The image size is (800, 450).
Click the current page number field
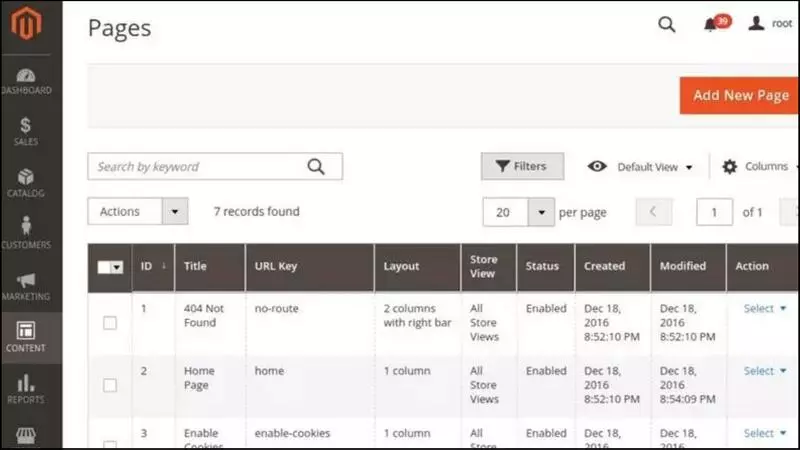[714, 212]
